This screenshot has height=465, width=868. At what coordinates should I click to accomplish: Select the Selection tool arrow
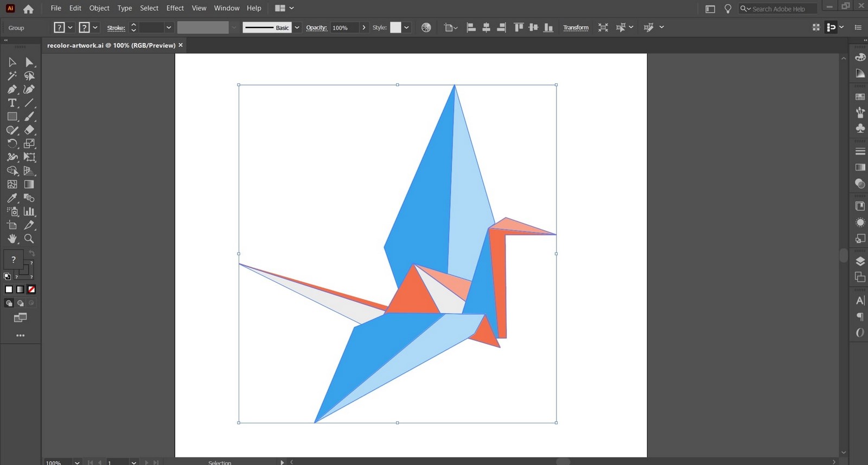click(x=12, y=62)
